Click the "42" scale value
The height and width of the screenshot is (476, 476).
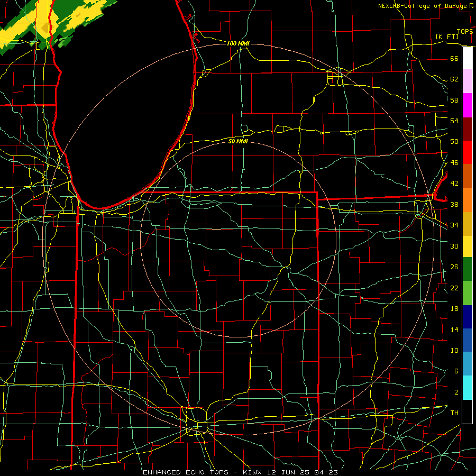[x=454, y=184]
